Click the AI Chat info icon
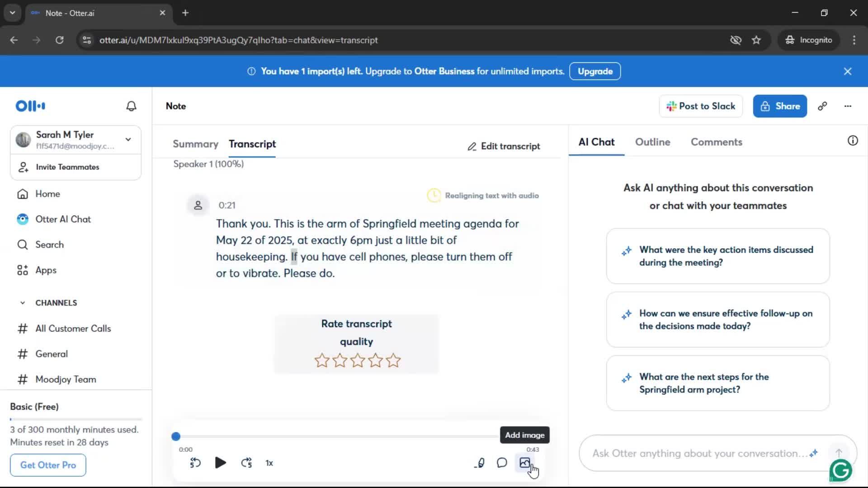The image size is (868, 488). tap(853, 141)
